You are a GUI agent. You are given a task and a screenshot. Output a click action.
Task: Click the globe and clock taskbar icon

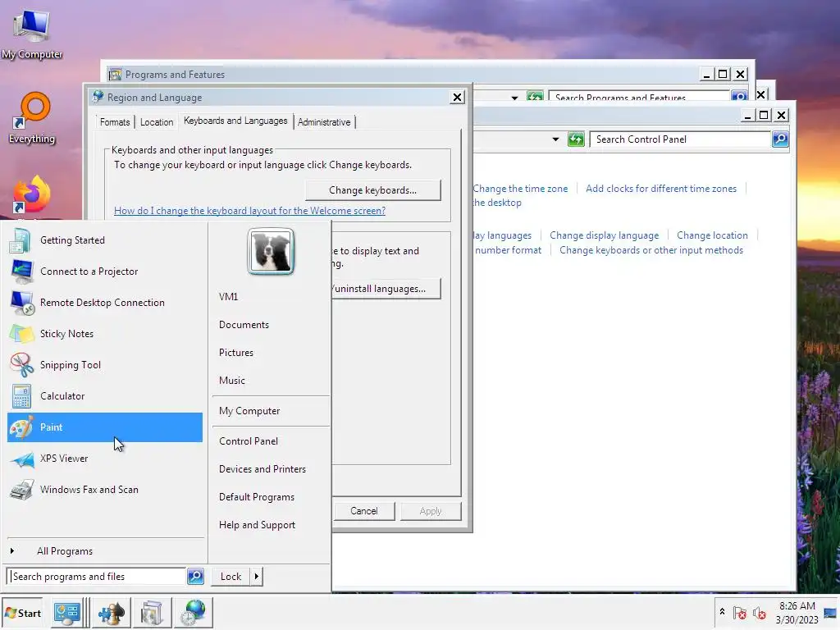[194, 613]
